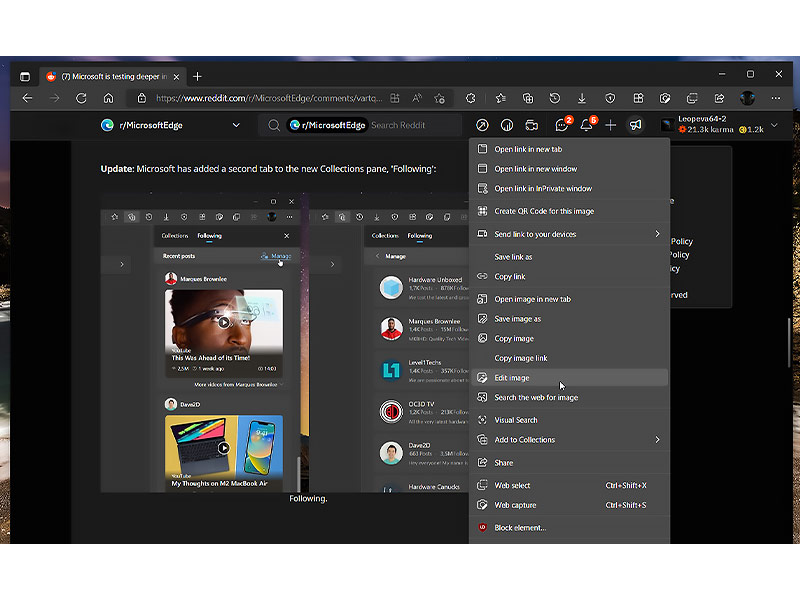Go back to the previous page
This screenshot has height=600, width=800.
coord(28,98)
